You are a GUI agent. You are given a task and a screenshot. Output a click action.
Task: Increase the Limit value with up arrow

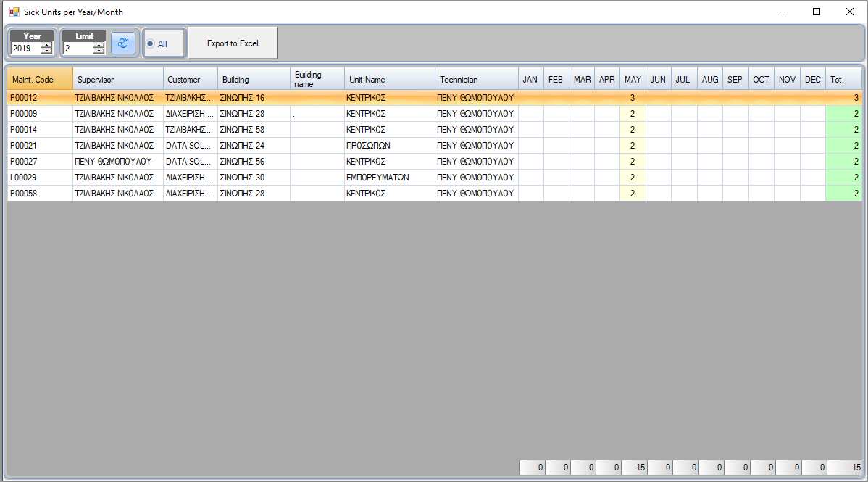click(x=99, y=45)
